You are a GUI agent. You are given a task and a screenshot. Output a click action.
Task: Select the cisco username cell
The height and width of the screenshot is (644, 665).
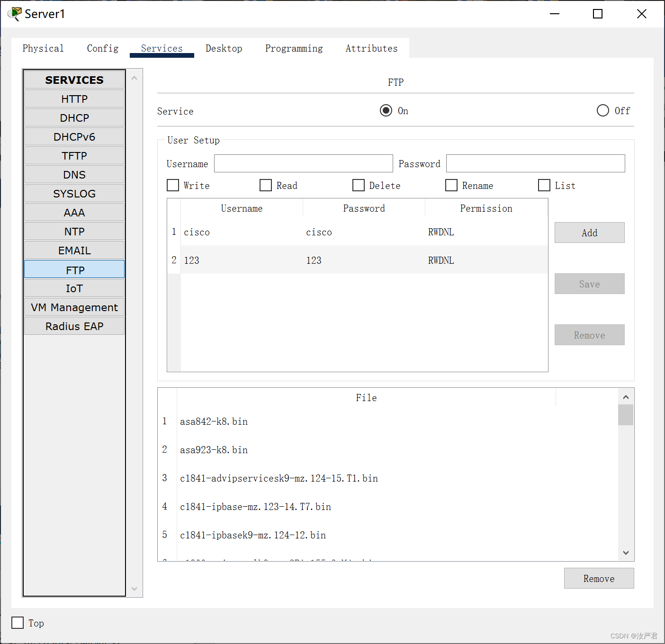[242, 232]
